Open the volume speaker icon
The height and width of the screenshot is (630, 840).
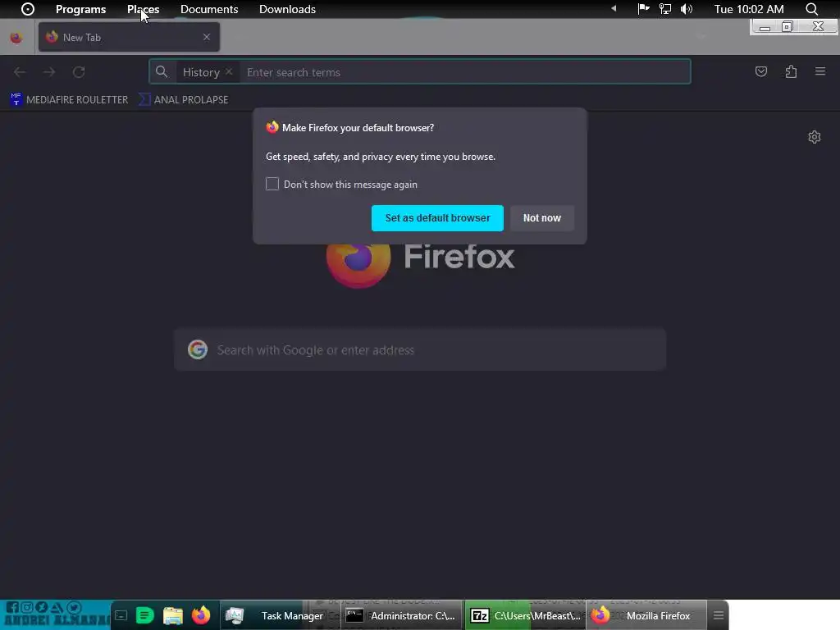point(687,8)
